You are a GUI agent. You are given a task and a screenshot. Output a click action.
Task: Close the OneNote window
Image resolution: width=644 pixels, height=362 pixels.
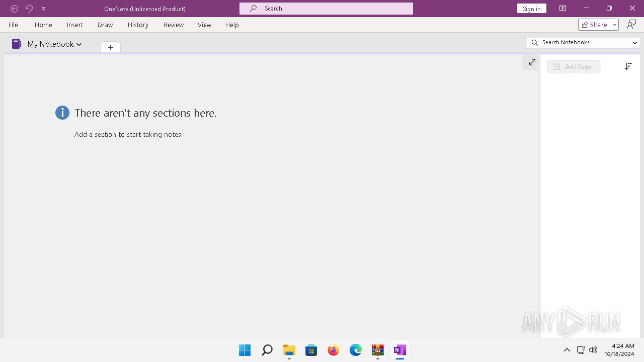[x=632, y=9]
